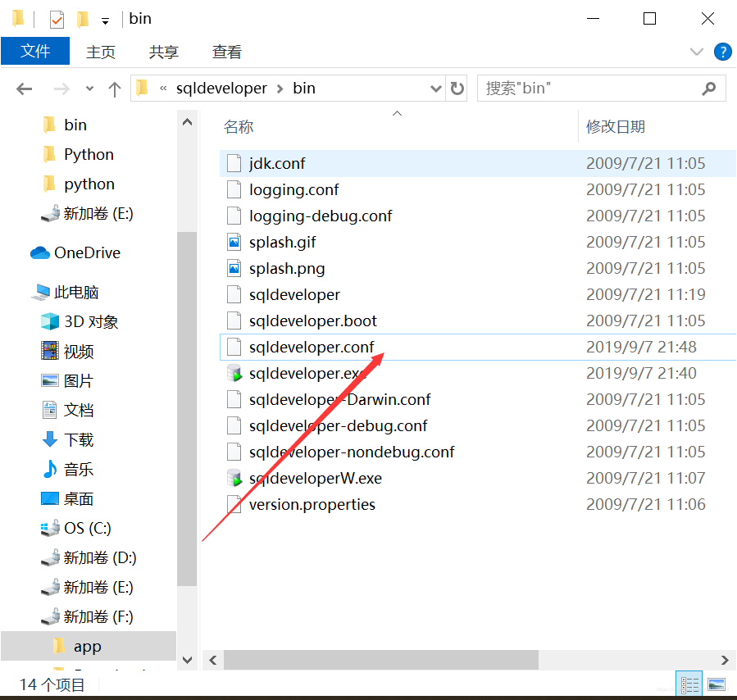The image size is (737, 700).
Task: Open the 音乐 folder
Action: point(79,470)
